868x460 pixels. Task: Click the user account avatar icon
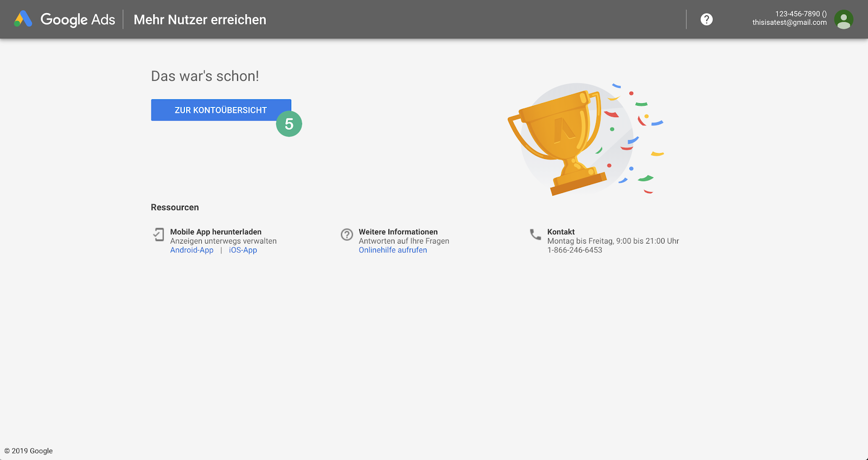[844, 20]
